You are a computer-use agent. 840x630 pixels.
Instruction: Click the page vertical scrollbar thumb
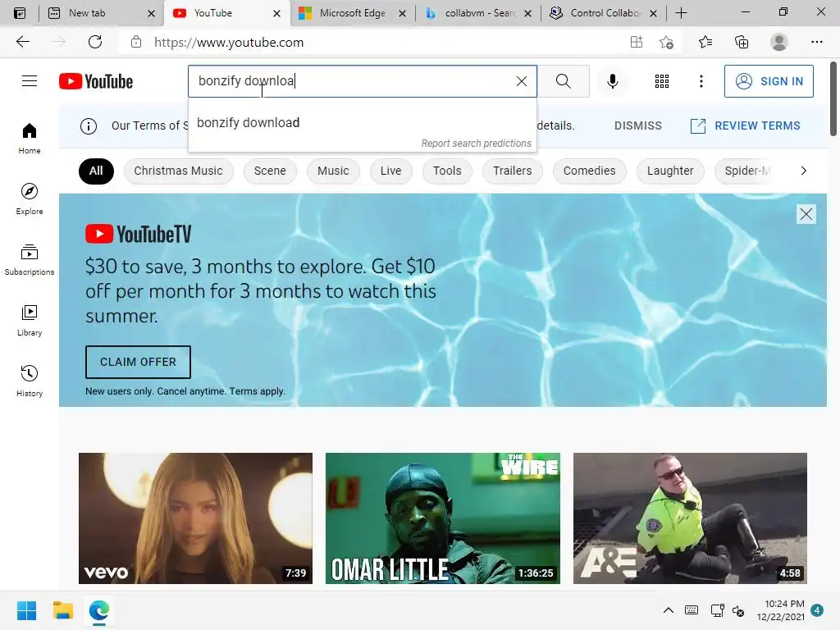point(833,99)
